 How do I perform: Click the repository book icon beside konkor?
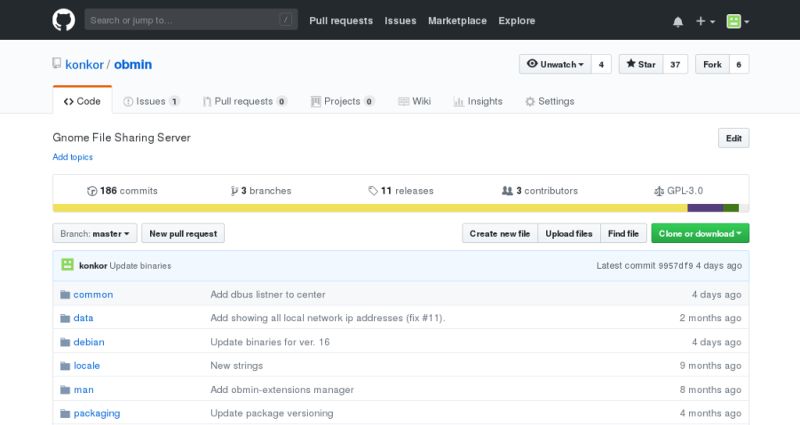click(x=57, y=63)
